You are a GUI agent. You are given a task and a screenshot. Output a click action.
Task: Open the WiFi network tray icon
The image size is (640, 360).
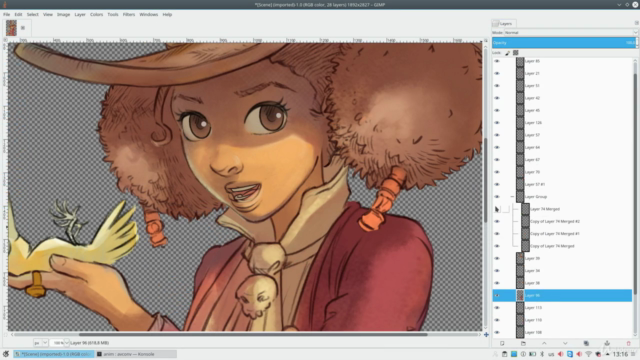point(588,354)
